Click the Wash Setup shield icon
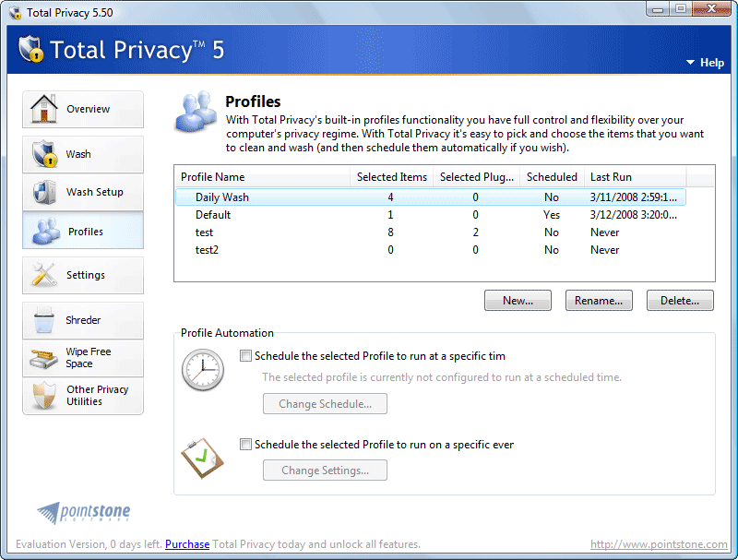This screenshot has width=738, height=560. tap(44, 192)
